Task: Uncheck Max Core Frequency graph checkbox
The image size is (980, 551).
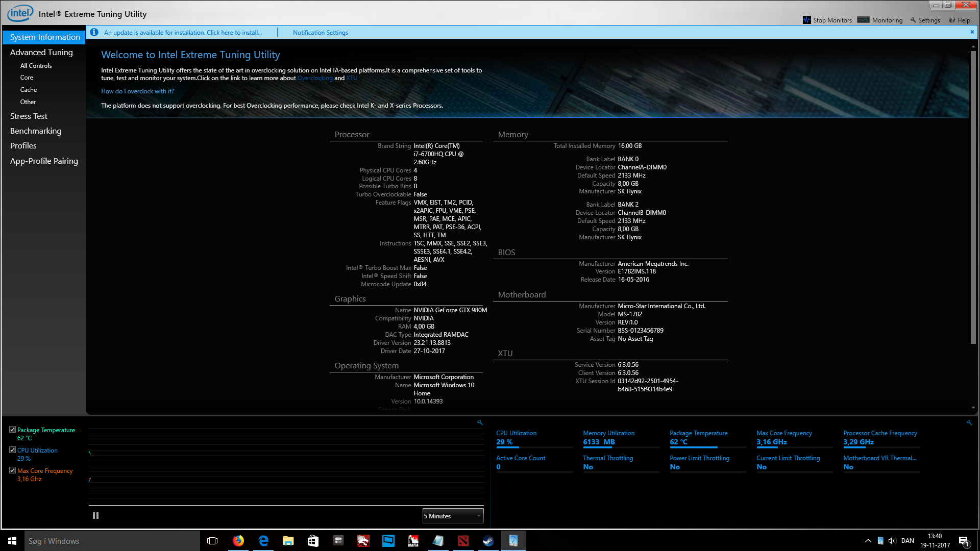Action: click(x=12, y=470)
